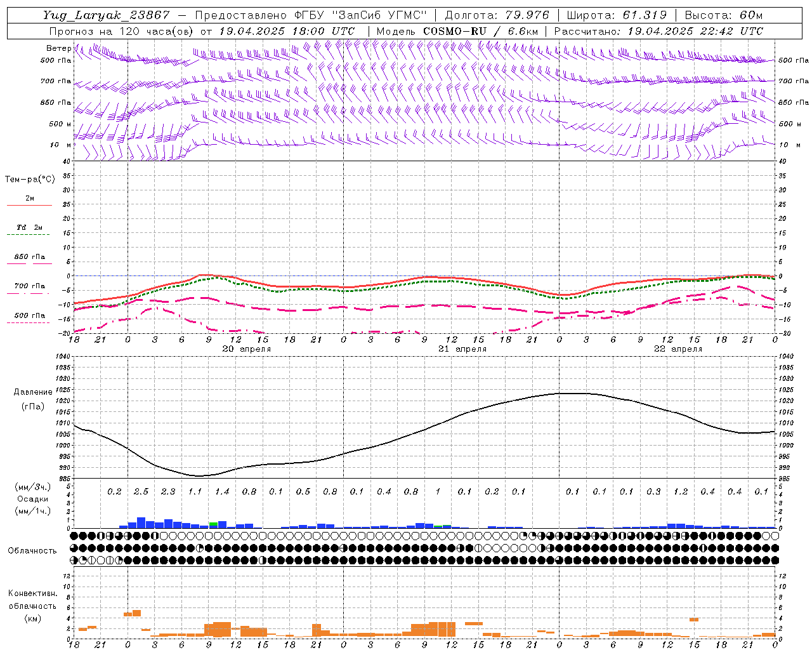Viewport: 812px width, 650px height.
Task: Click the capitalized Облачность cloudiness label
Action: point(32,551)
